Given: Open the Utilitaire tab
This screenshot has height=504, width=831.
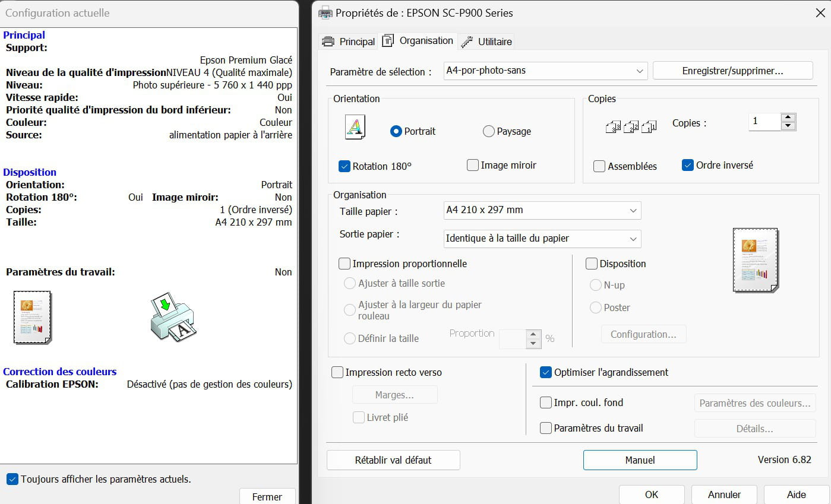Looking at the screenshot, I should pyautogui.click(x=487, y=42).
